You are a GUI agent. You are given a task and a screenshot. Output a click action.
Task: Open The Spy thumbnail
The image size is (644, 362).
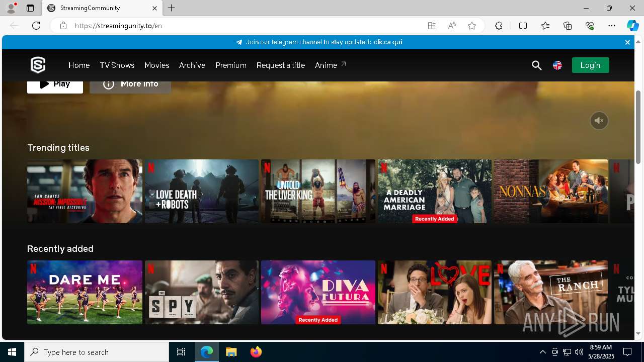[x=202, y=292]
